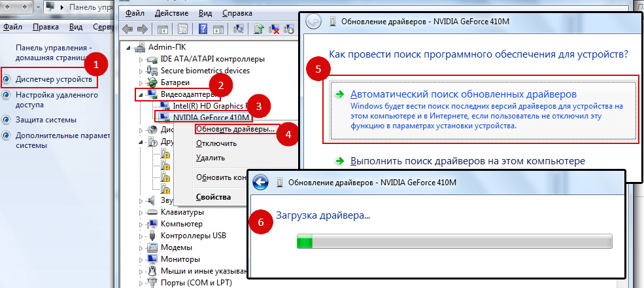The height and width of the screenshot is (288, 644).
Task: Click the Защита системы shield icon
Action: coord(7,120)
